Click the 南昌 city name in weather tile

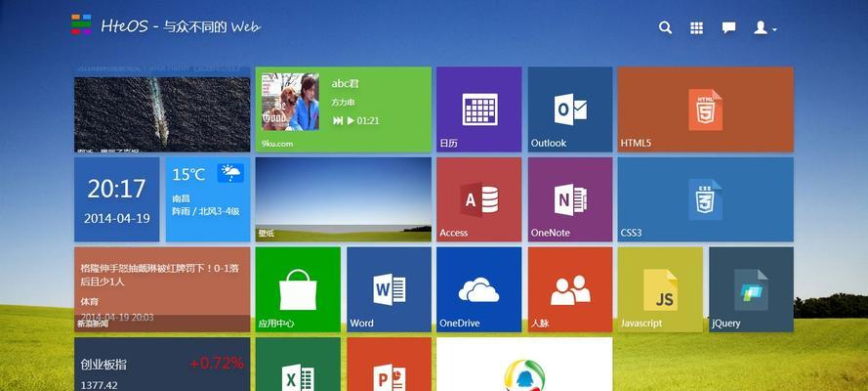[181, 198]
